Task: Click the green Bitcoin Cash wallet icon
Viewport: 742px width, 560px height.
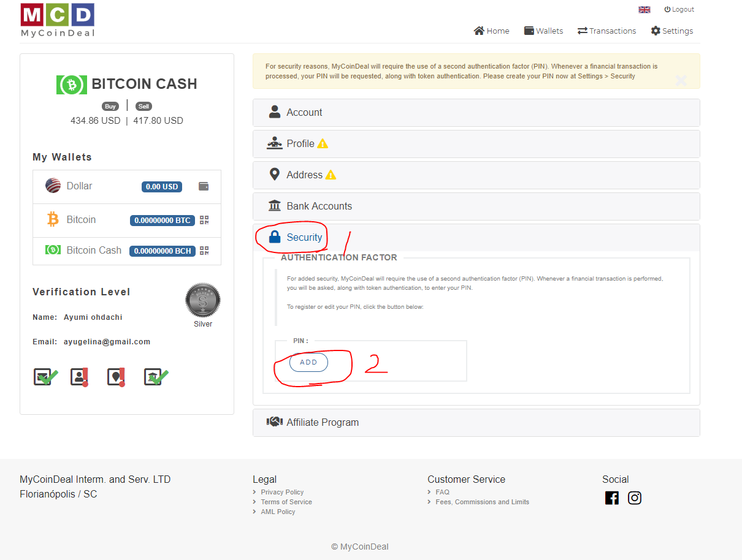Action: (53, 250)
